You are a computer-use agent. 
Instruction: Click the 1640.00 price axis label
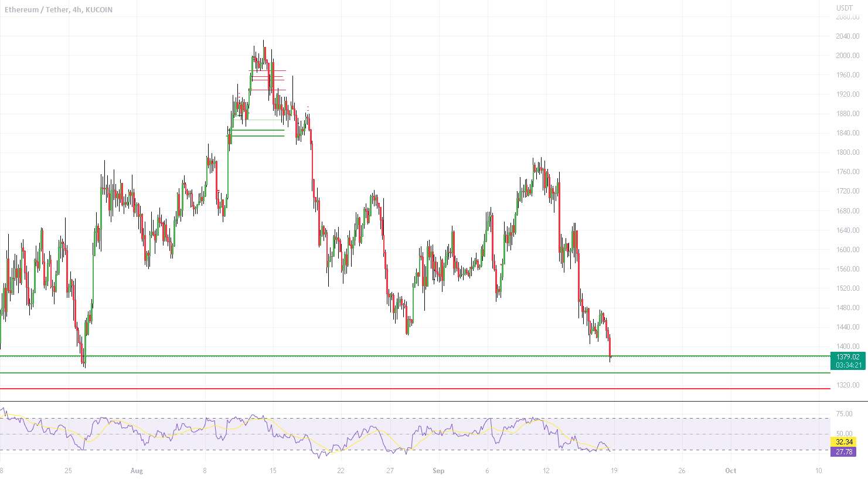[x=847, y=230]
